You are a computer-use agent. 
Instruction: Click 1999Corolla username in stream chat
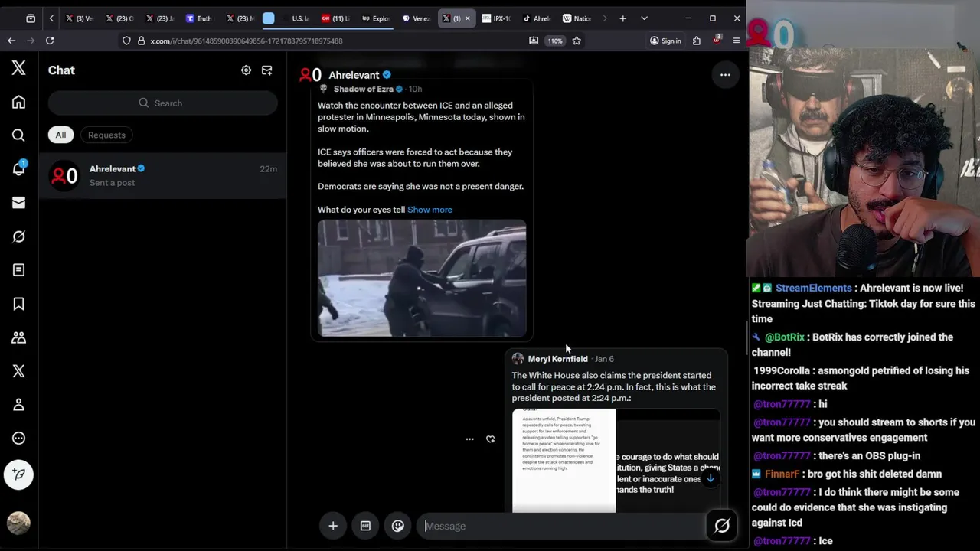pos(782,370)
